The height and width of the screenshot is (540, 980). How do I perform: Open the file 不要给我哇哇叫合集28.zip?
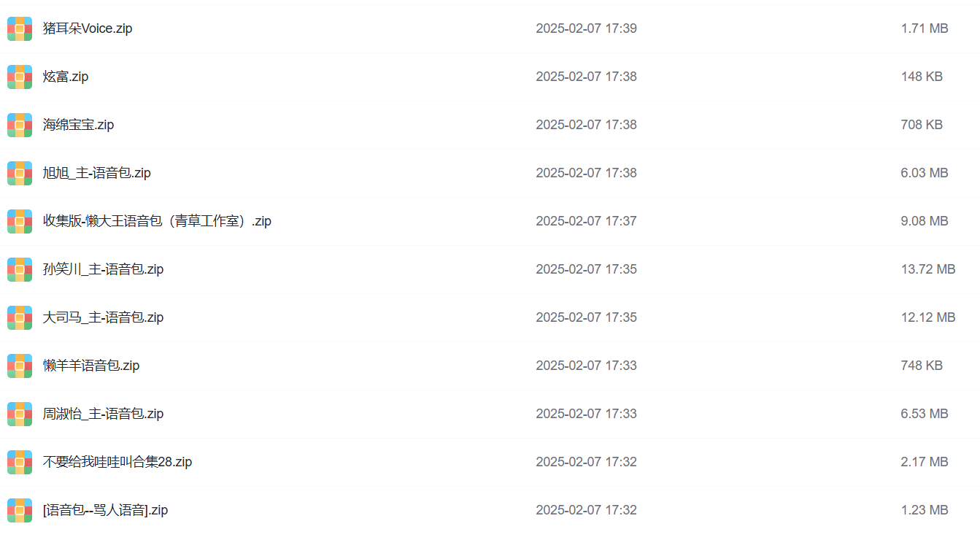(117, 462)
